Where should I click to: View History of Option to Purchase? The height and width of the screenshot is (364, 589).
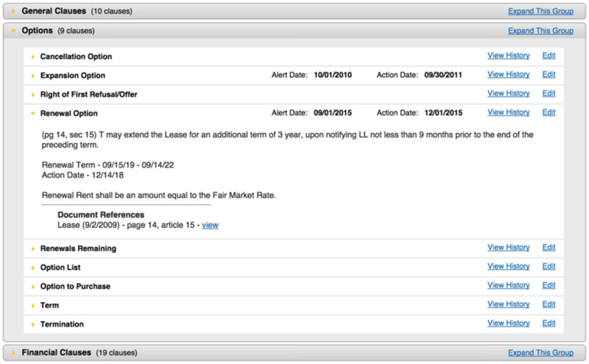point(509,286)
